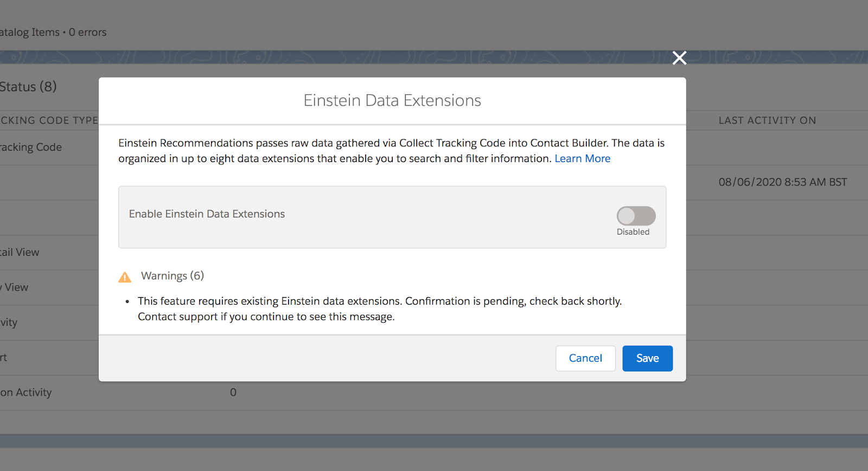Click the Enable Einstein Data Extensions label
Image resolution: width=868 pixels, height=471 pixels.
207,214
